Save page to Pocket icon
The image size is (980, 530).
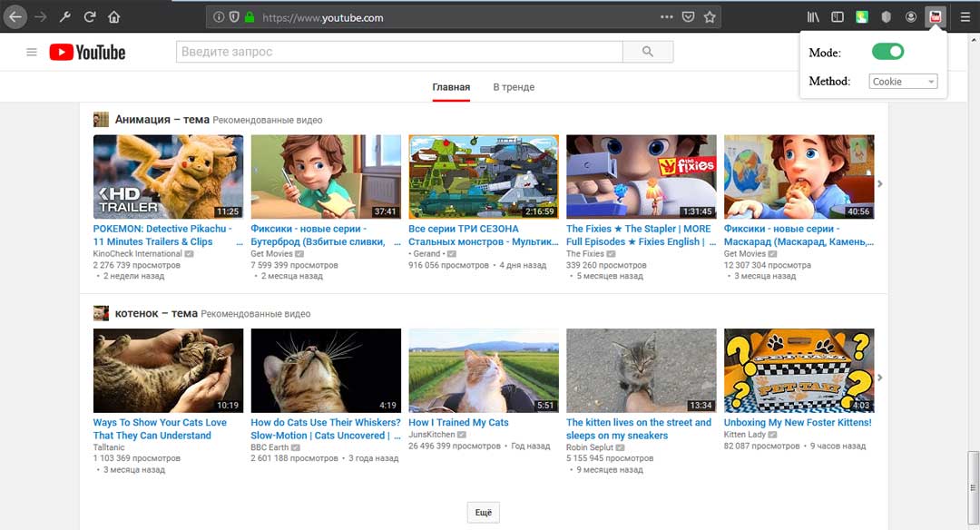tap(688, 17)
